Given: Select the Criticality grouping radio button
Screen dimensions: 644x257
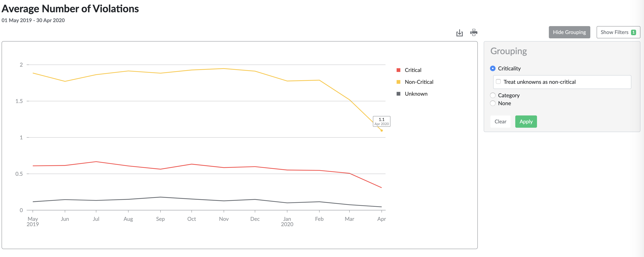Looking at the screenshot, I should tap(493, 69).
